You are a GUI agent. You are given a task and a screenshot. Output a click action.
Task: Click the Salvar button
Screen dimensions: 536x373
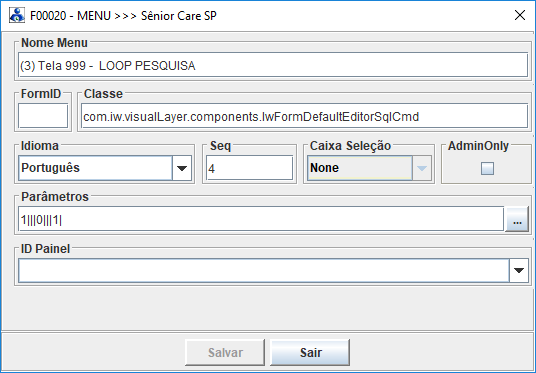pos(225,352)
